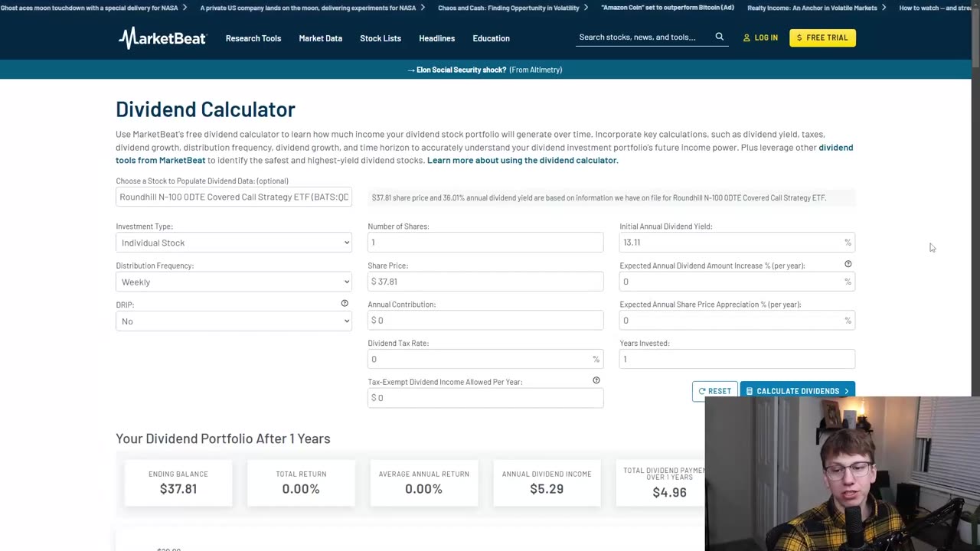Click the Average Annual Return 0.00% card
Viewport: 980px width, 551px height.
[423, 482]
